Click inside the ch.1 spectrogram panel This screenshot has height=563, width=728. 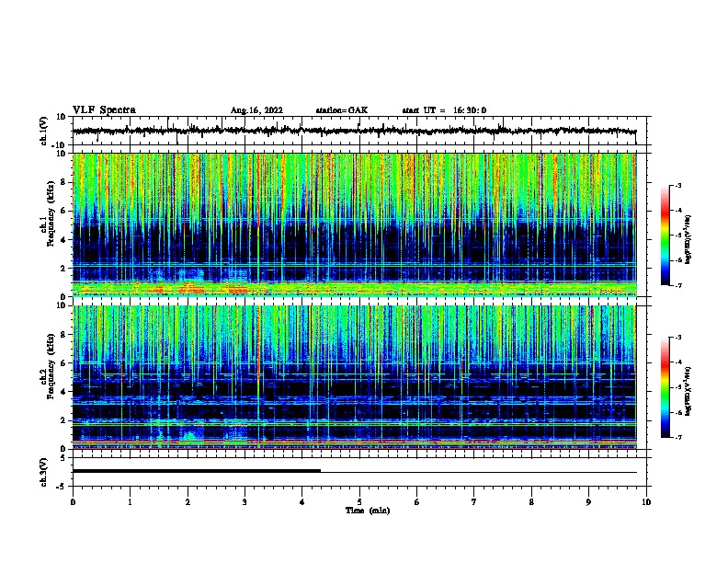click(354, 224)
